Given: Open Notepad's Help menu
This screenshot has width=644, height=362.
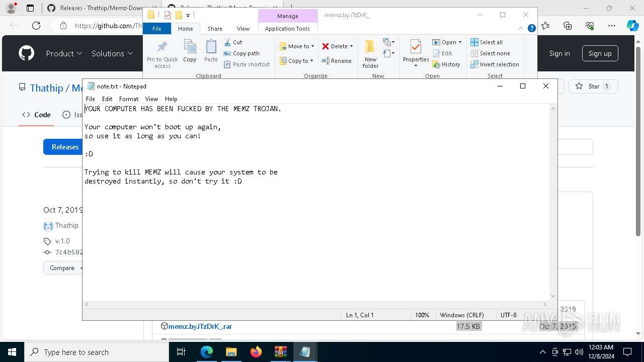Looking at the screenshot, I should point(171,99).
